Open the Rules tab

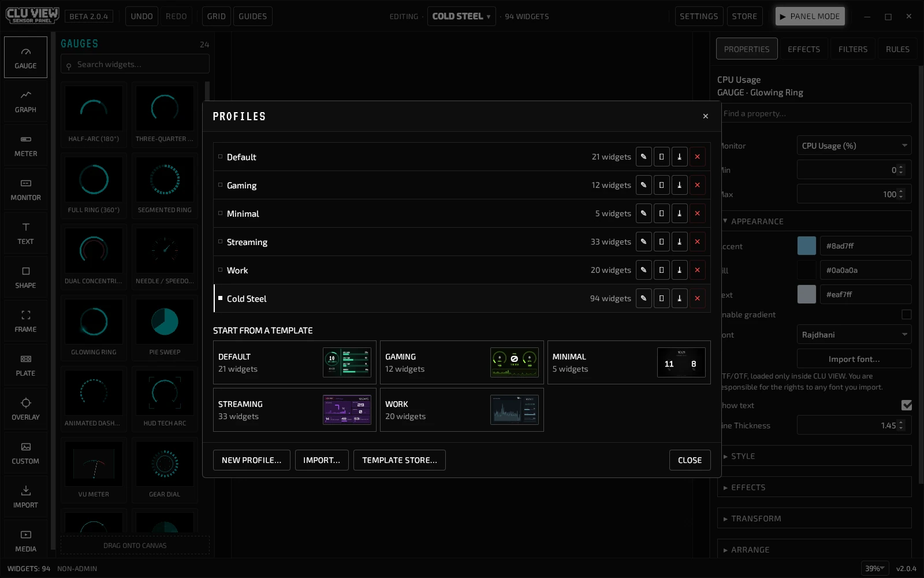(x=897, y=49)
